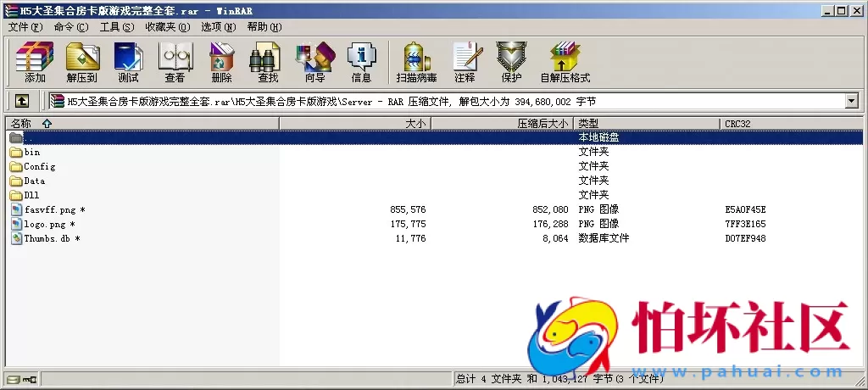The height and width of the screenshot is (390, 868).
Task: Go up one folder level button
Action: click(x=21, y=101)
